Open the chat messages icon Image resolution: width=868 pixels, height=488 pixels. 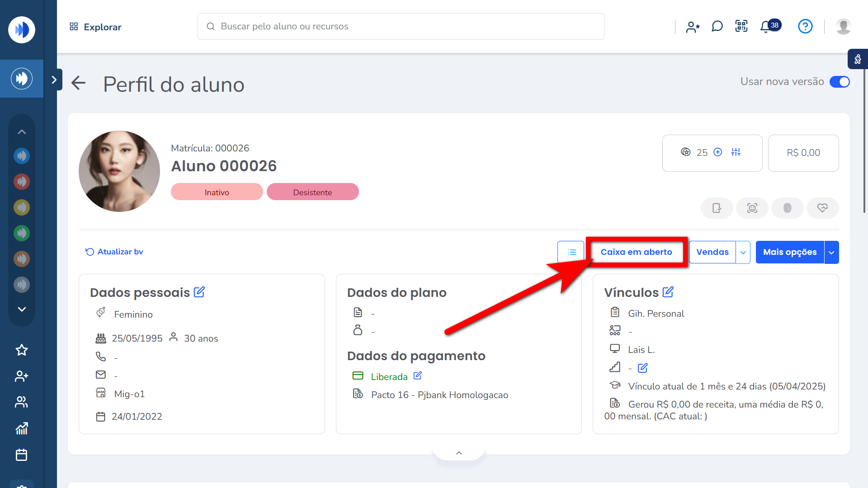[x=717, y=26]
